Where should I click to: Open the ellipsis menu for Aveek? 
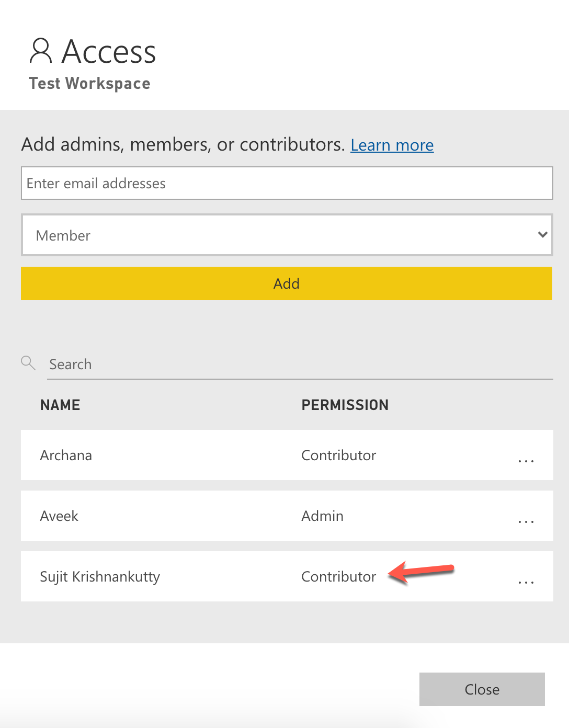coord(526,521)
